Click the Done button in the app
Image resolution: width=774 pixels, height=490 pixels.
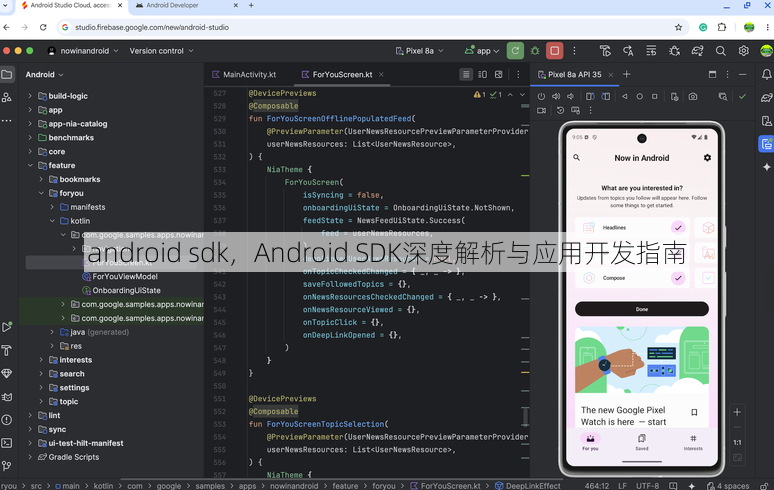coord(642,309)
